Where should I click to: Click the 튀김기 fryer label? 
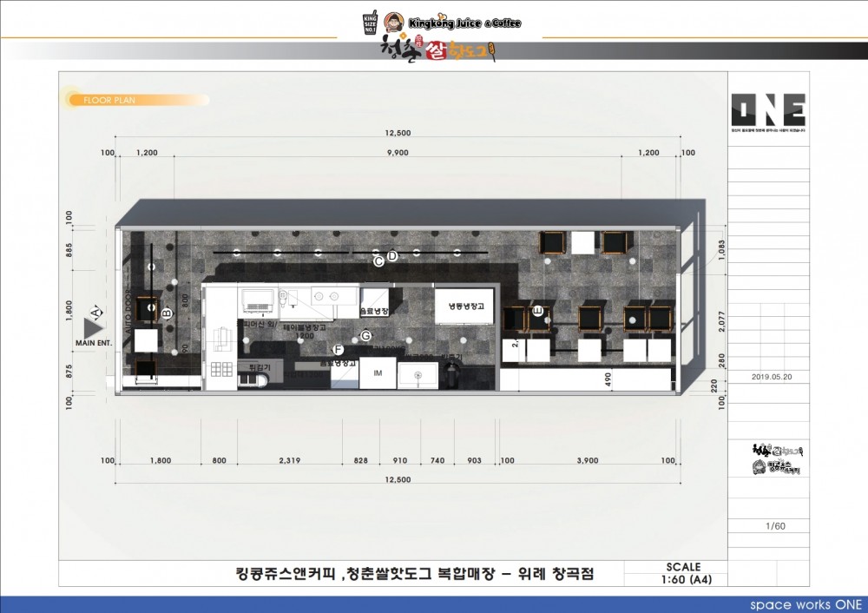(x=260, y=368)
